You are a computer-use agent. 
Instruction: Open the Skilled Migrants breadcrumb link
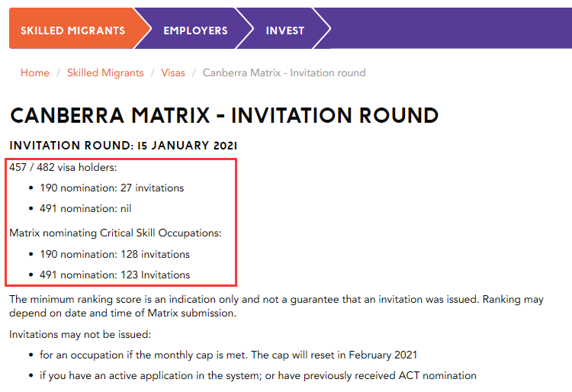click(105, 73)
